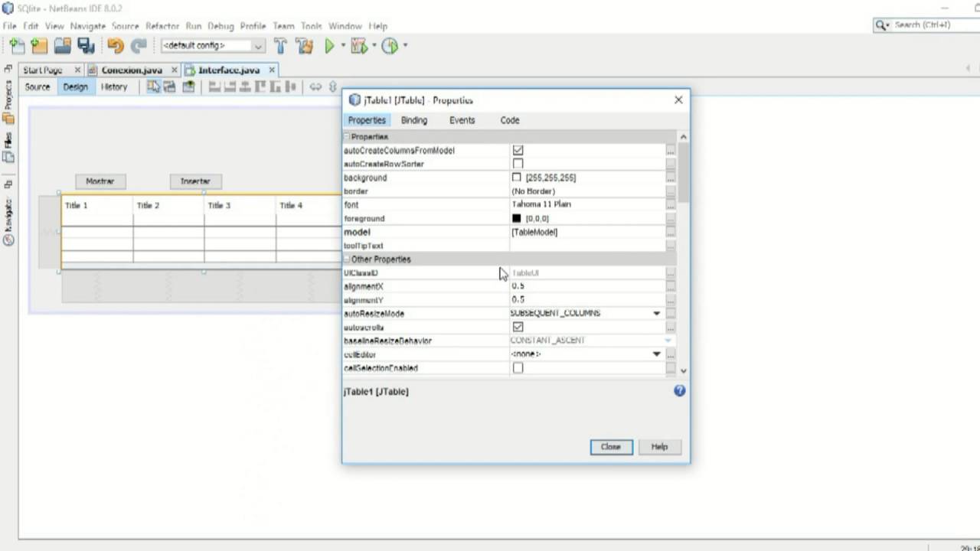Check autoCreateRowSorter checkbox
Image resolution: width=980 pixels, height=551 pixels.
pyautogui.click(x=518, y=164)
